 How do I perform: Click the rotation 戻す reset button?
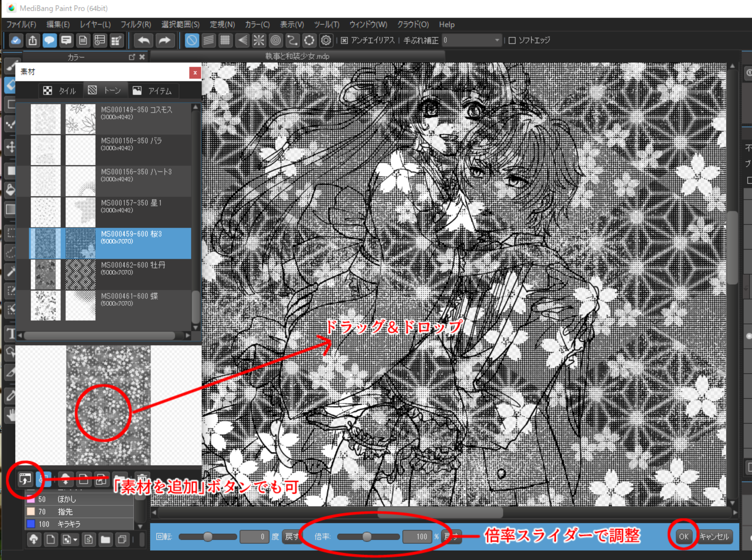(x=291, y=537)
